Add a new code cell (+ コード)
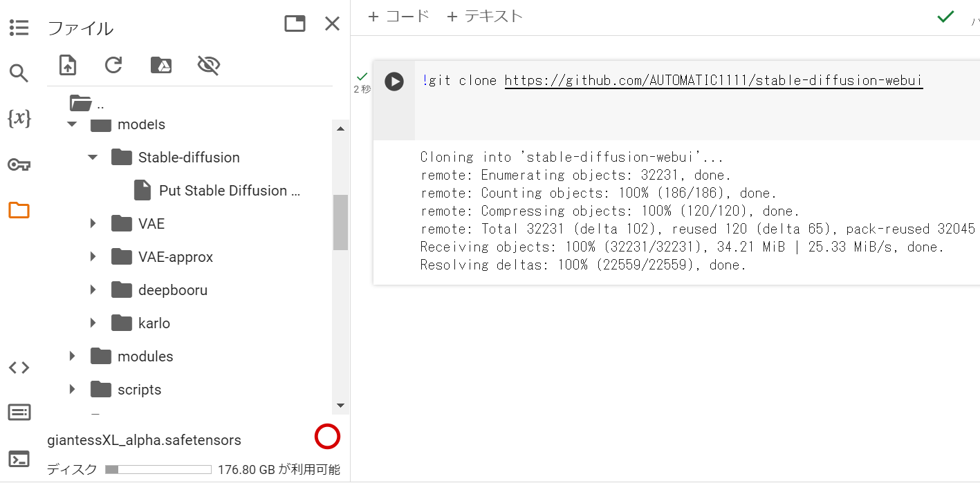Screen dimensions: 980x483 (399, 16)
